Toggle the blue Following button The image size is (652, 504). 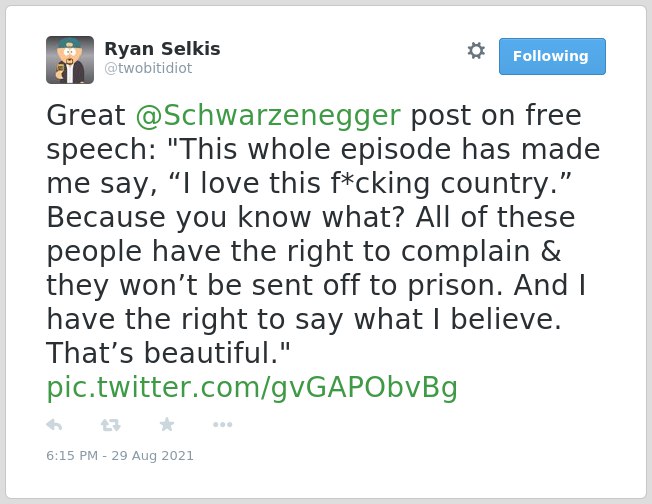click(552, 57)
